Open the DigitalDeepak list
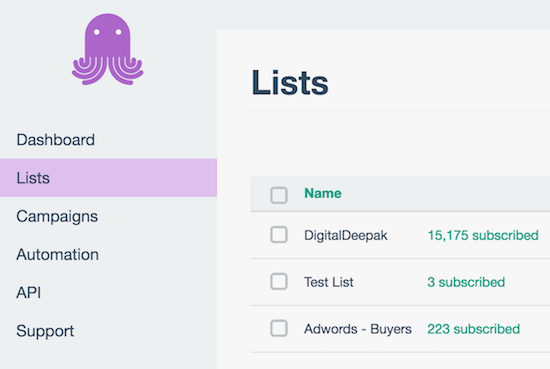 pos(346,235)
